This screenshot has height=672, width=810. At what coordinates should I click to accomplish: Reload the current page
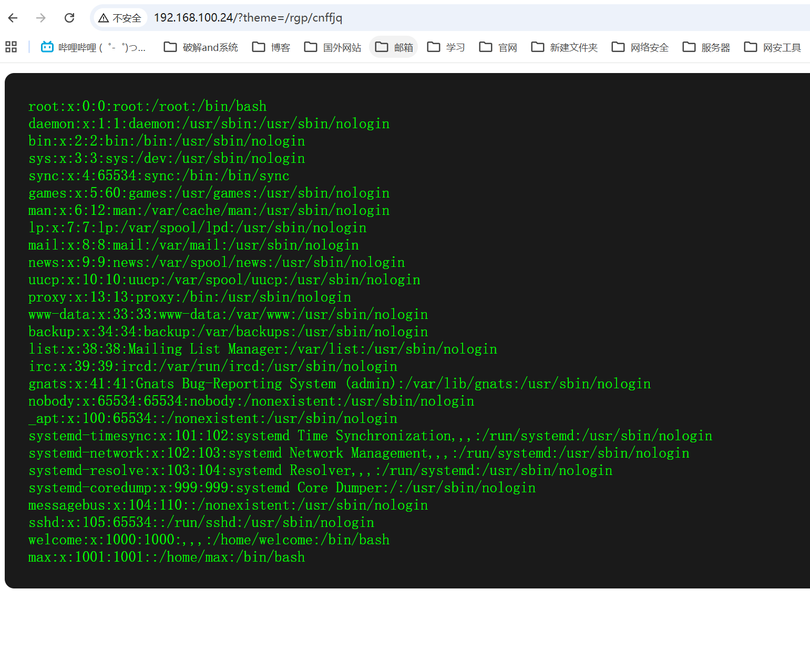pos(69,18)
